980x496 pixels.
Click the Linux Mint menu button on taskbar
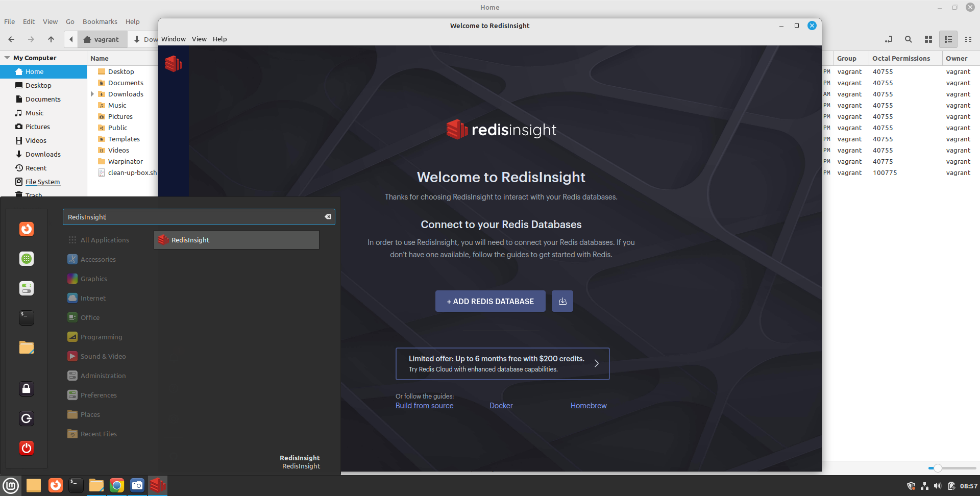[11, 485]
